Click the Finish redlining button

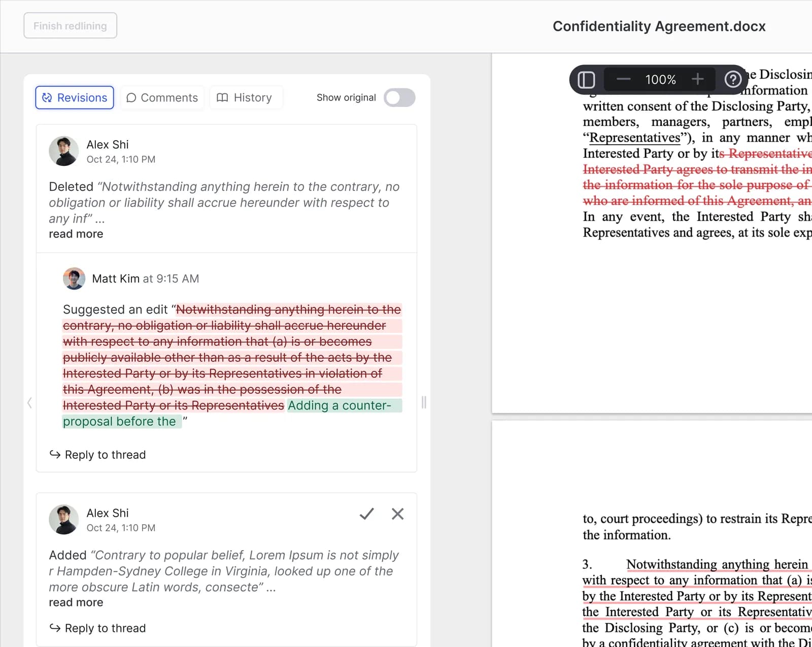coord(71,25)
